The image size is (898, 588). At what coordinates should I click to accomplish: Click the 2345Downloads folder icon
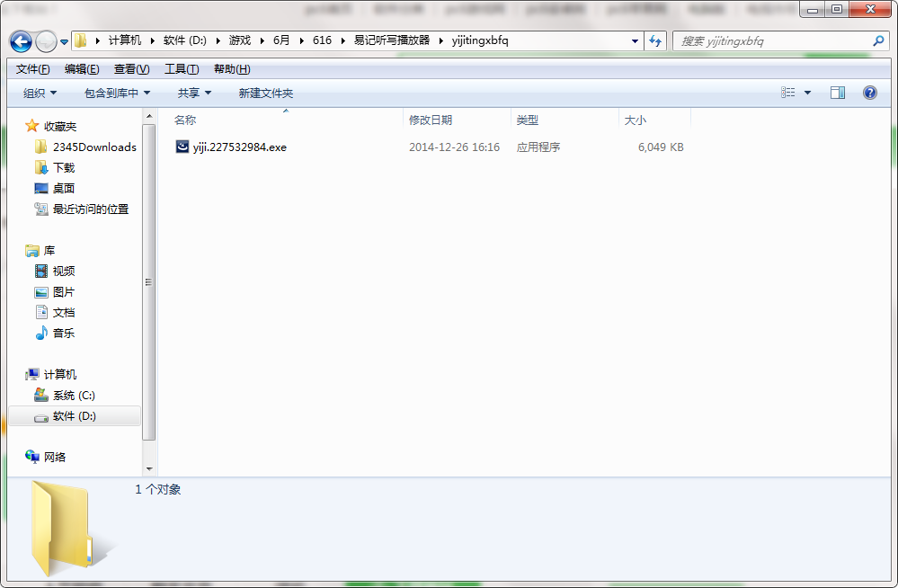pos(40,147)
